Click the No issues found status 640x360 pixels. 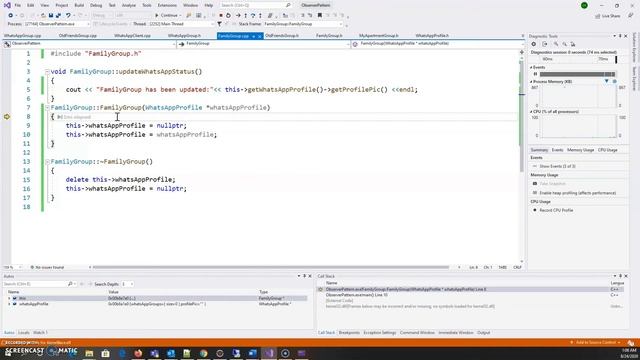(47, 267)
